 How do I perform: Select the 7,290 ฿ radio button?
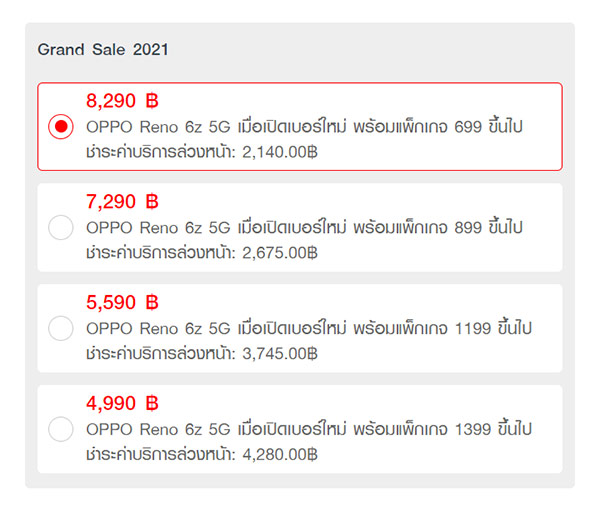tap(61, 227)
